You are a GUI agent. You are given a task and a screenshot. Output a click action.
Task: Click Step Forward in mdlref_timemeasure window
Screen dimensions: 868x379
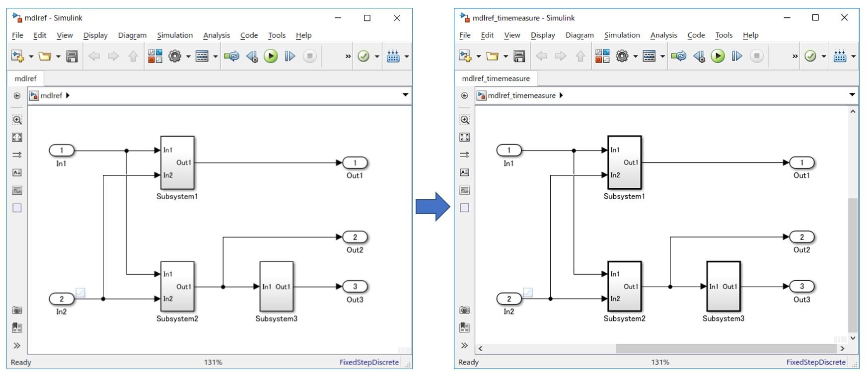[x=737, y=56]
